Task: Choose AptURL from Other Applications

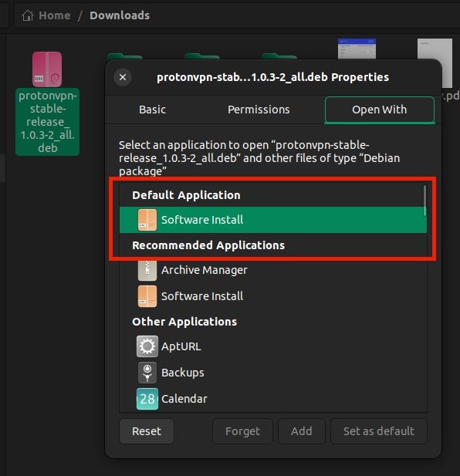Action: click(x=273, y=346)
